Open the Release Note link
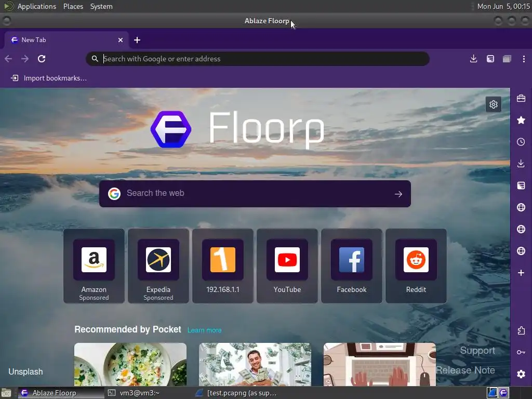 [x=465, y=370]
